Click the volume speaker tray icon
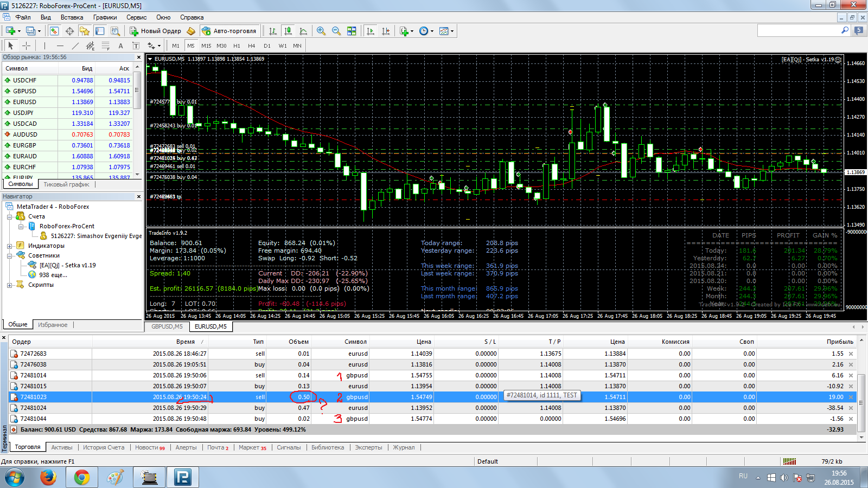Viewport: 868px width, 488px height. click(784, 478)
